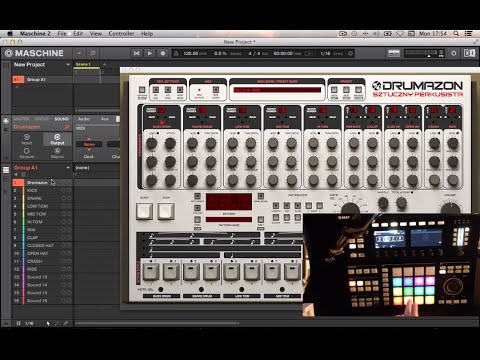Click the pattern editor pencil tool icon

[57, 323]
